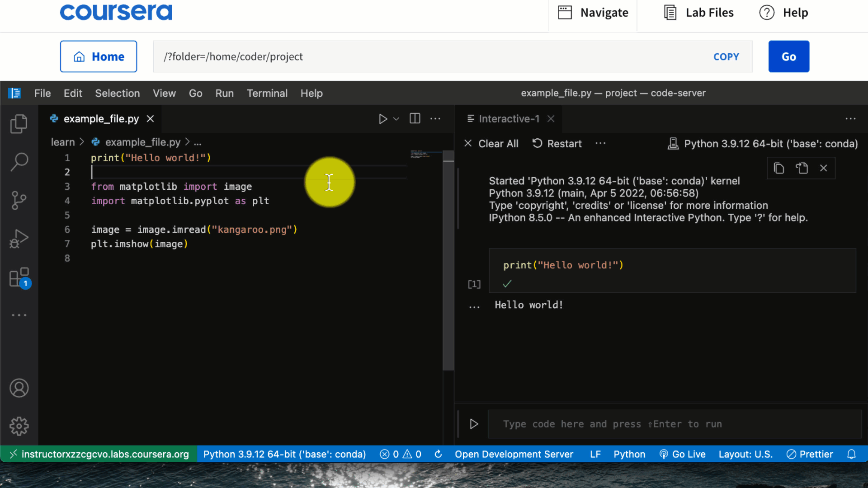This screenshot has width=868, height=488.
Task: Open the Edit menu
Action: point(73,93)
